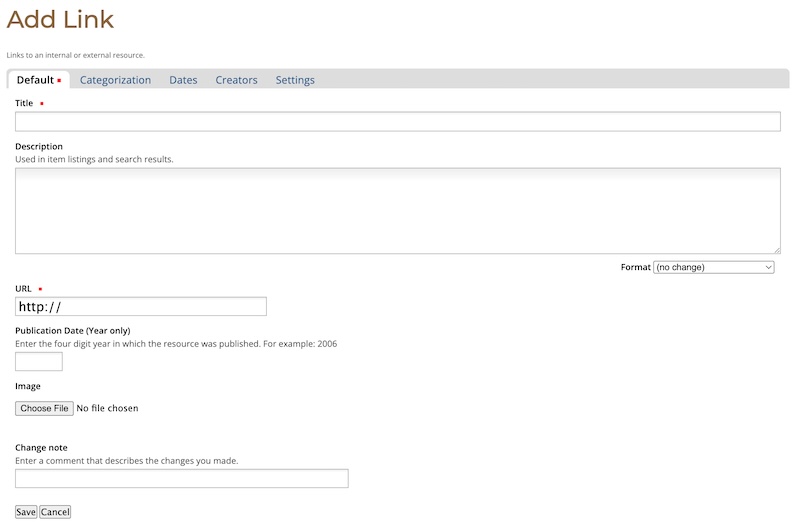
Task: Click the Change note label
Action: point(41,448)
